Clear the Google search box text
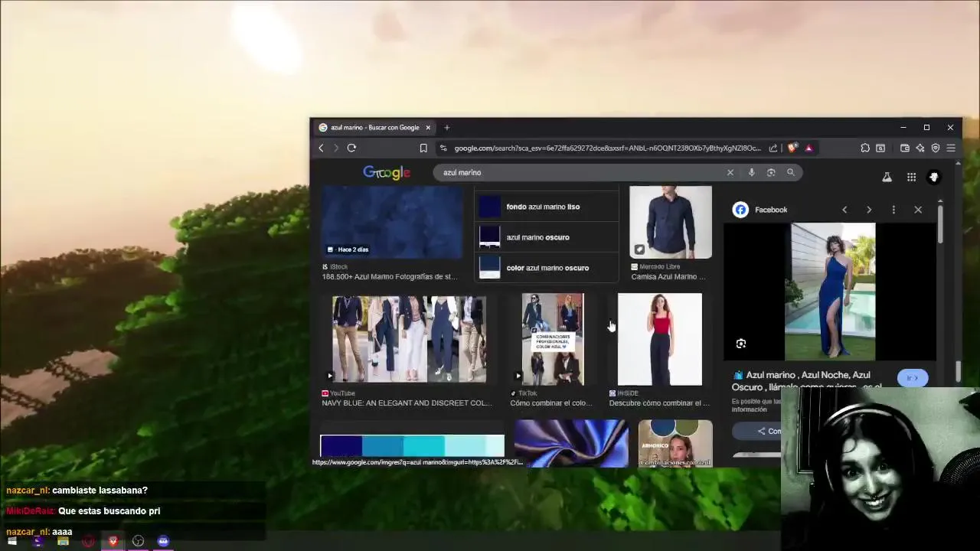This screenshot has height=551, width=980. pos(730,172)
